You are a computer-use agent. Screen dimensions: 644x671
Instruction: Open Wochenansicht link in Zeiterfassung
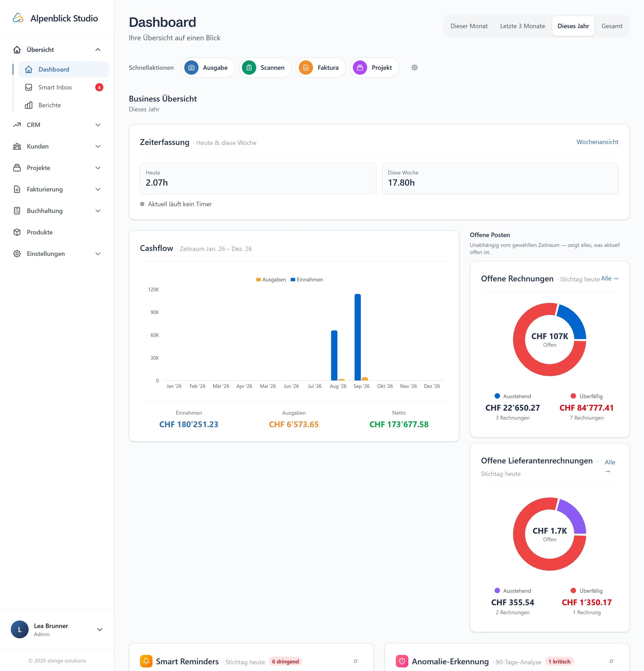tap(597, 142)
